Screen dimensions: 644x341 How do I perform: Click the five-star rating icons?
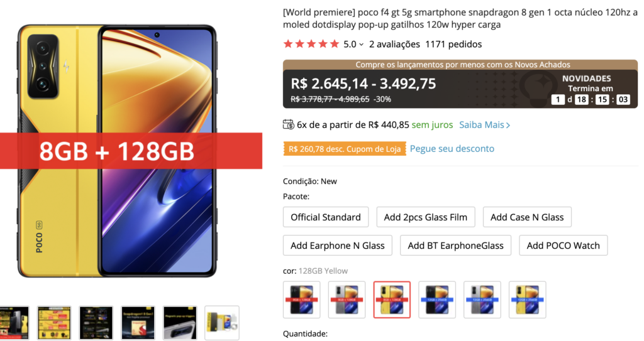click(x=311, y=44)
